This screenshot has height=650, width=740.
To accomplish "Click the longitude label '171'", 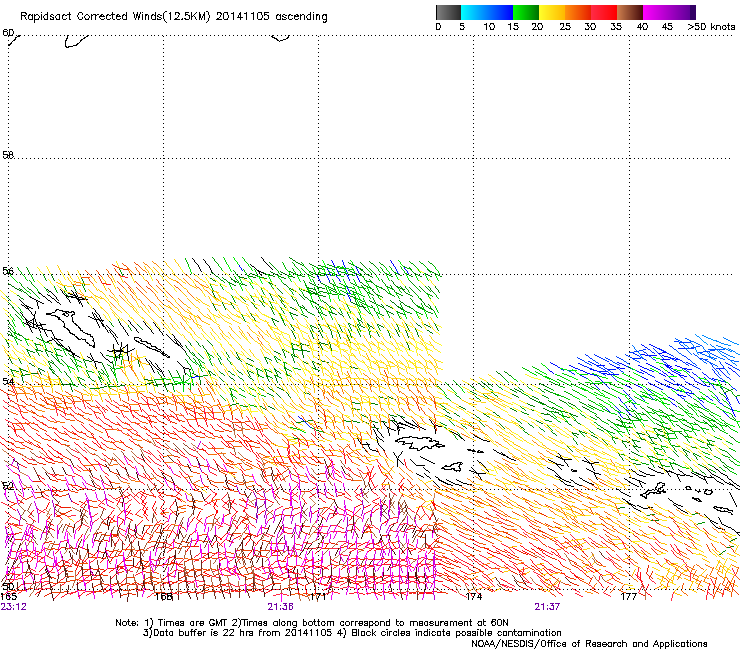I will (319, 597).
